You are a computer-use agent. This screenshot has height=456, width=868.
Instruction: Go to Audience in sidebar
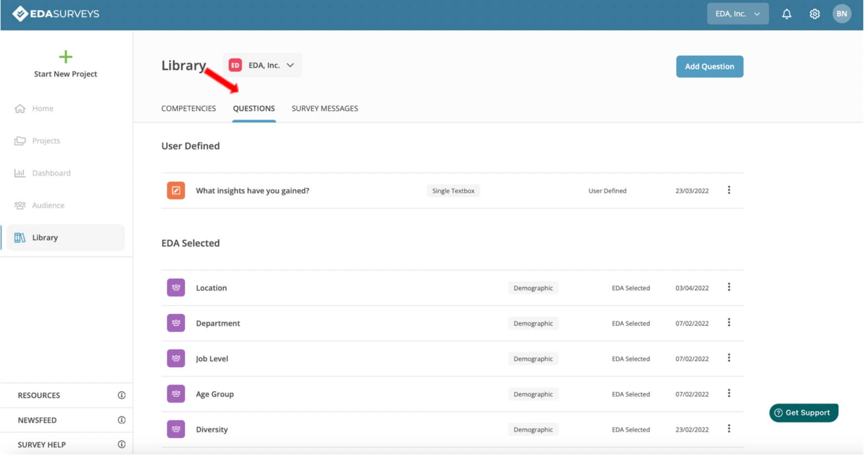48,205
